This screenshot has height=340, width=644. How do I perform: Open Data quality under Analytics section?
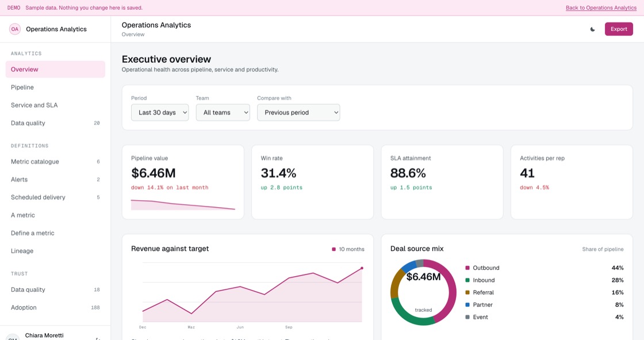point(55,123)
